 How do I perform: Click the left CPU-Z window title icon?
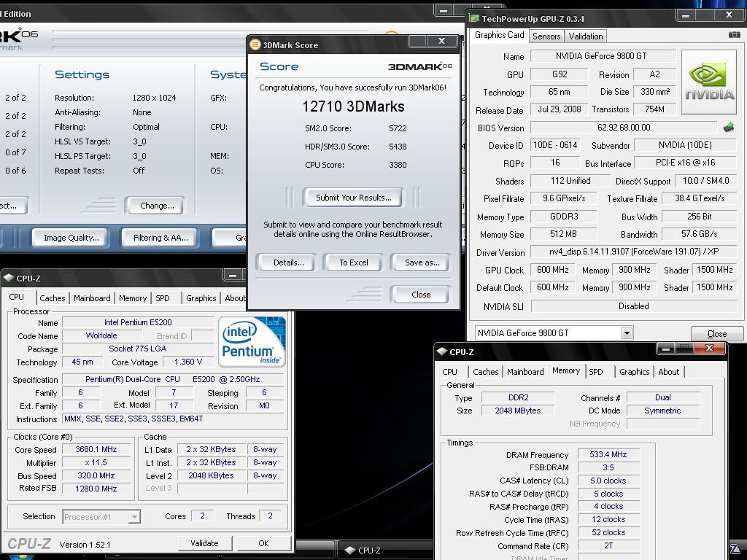[x=9, y=278]
